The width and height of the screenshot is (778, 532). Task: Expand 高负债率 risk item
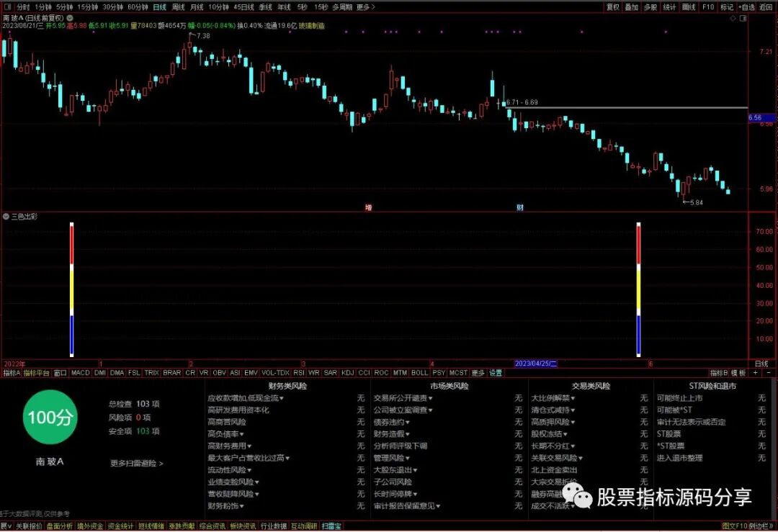pos(225,434)
